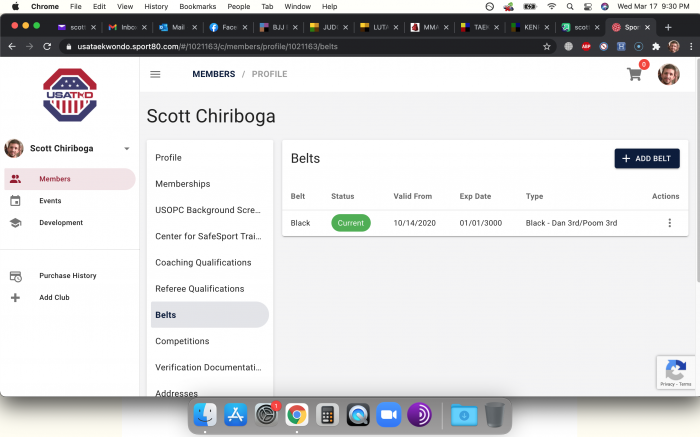Open the Memberships section
The width and height of the screenshot is (700, 437).
pyautogui.click(x=209, y=184)
